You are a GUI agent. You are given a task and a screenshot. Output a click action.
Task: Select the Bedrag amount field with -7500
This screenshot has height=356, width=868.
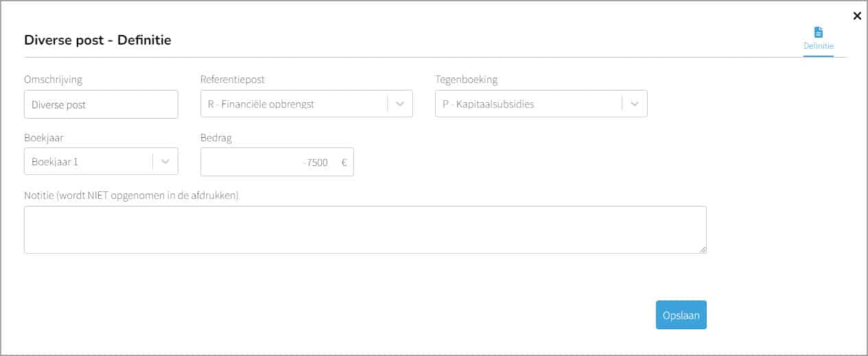click(x=277, y=162)
